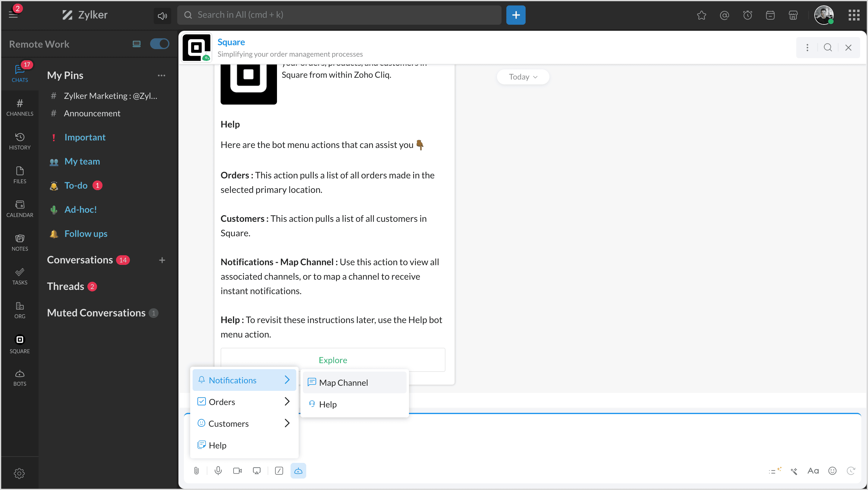
Task: Click the reminders clock icon in header
Action: tap(747, 15)
